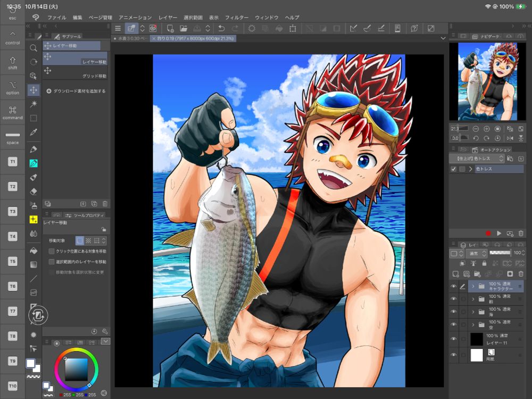Zoom in with navigator plus button
532x399 pixels.
pos(487,129)
